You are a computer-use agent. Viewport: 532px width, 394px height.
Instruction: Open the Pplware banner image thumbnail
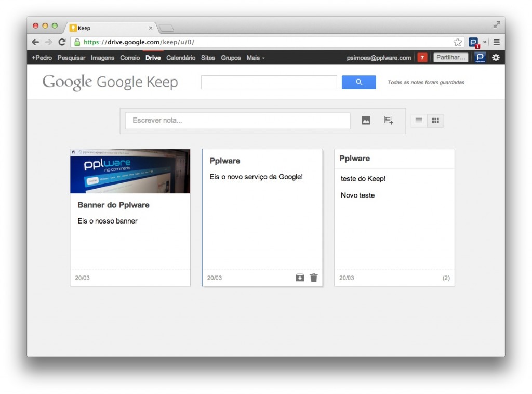[x=130, y=171]
